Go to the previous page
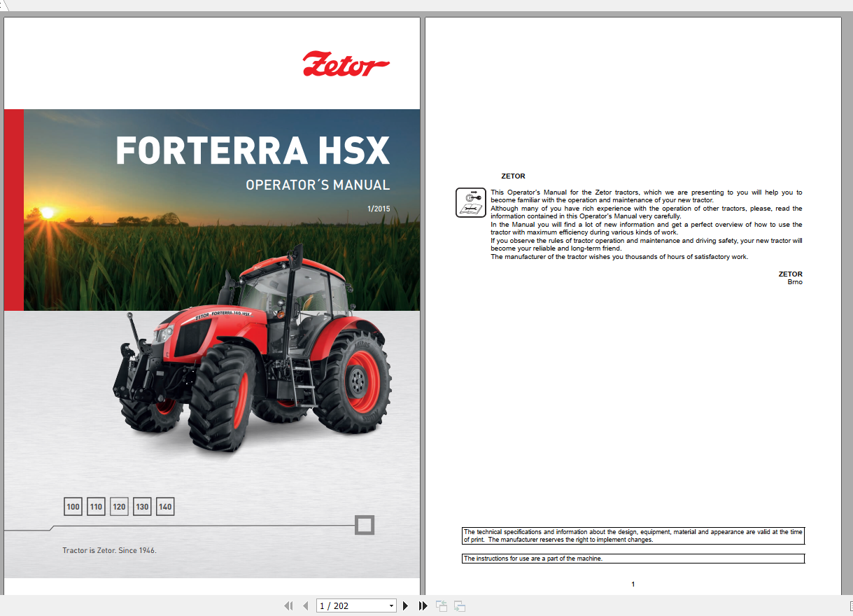 pyautogui.click(x=305, y=606)
